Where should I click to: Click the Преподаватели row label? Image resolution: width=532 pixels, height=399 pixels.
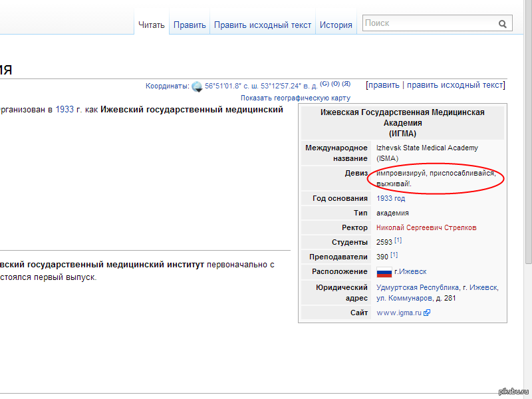[338, 257]
